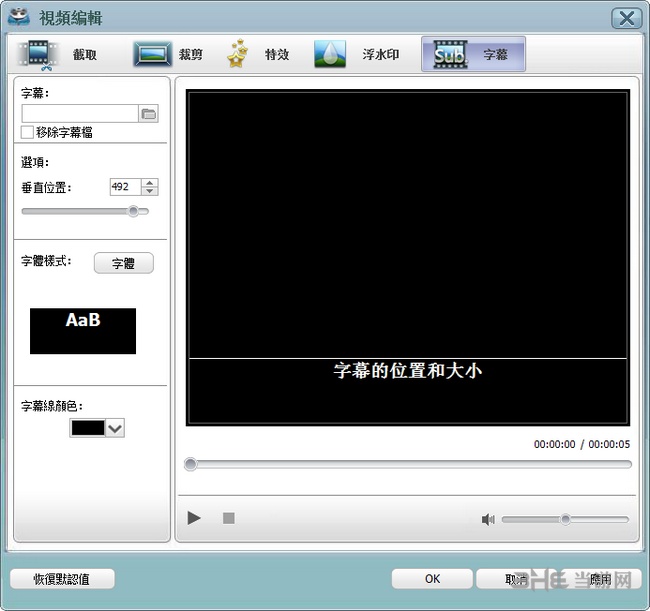650x611 pixels.
Task: Click the vertical position slider handle
Action: pyautogui.click(x=133, y=211)
